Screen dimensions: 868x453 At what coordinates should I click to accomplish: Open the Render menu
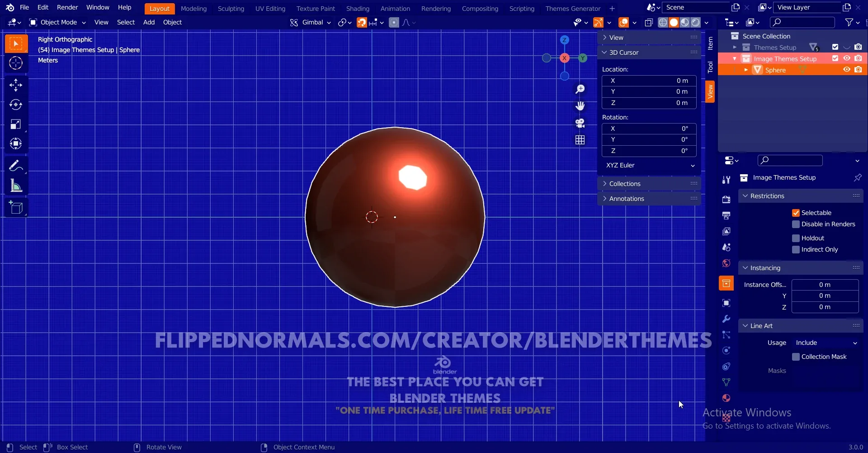point(67,7)
